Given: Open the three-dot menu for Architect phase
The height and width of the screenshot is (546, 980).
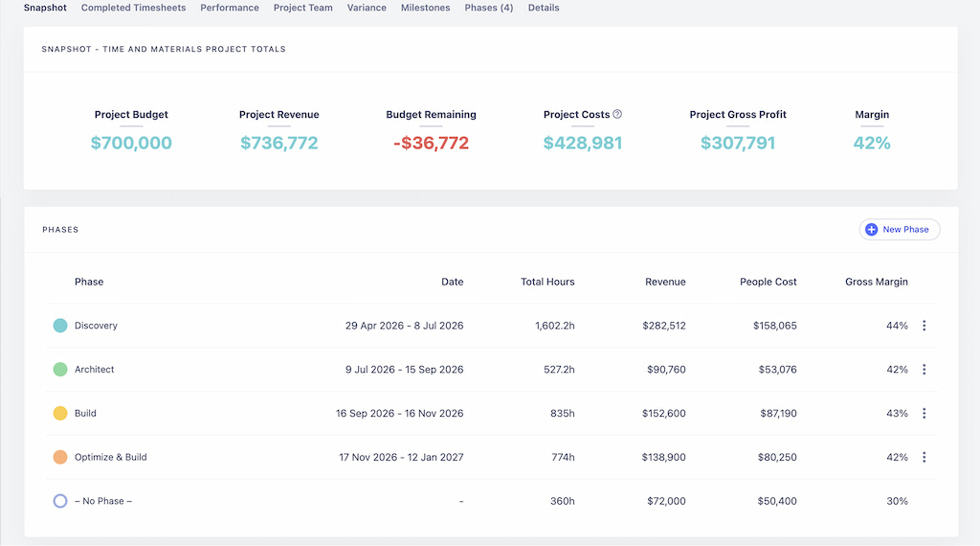Looking at the screenshot, I should click(x=924, y=369).
